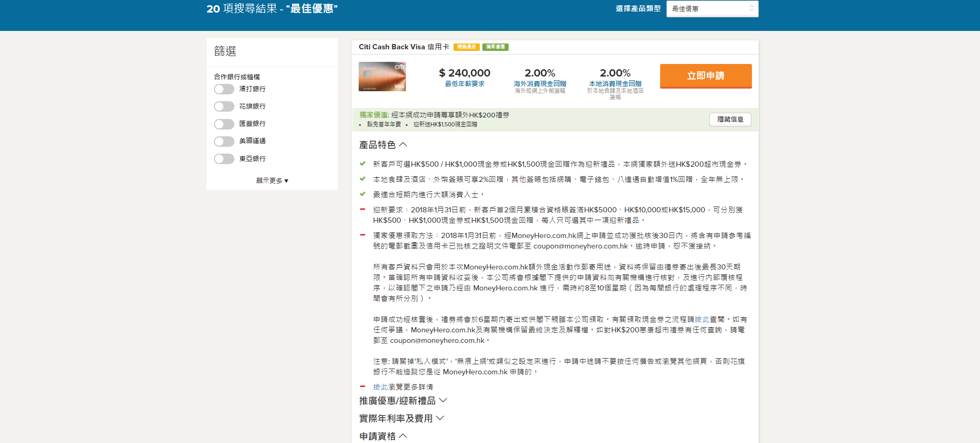Expand 顯示更多 in the bank filter list
Image resolution: width=980 pixels, height=443 pixels.
pos(272,181)
